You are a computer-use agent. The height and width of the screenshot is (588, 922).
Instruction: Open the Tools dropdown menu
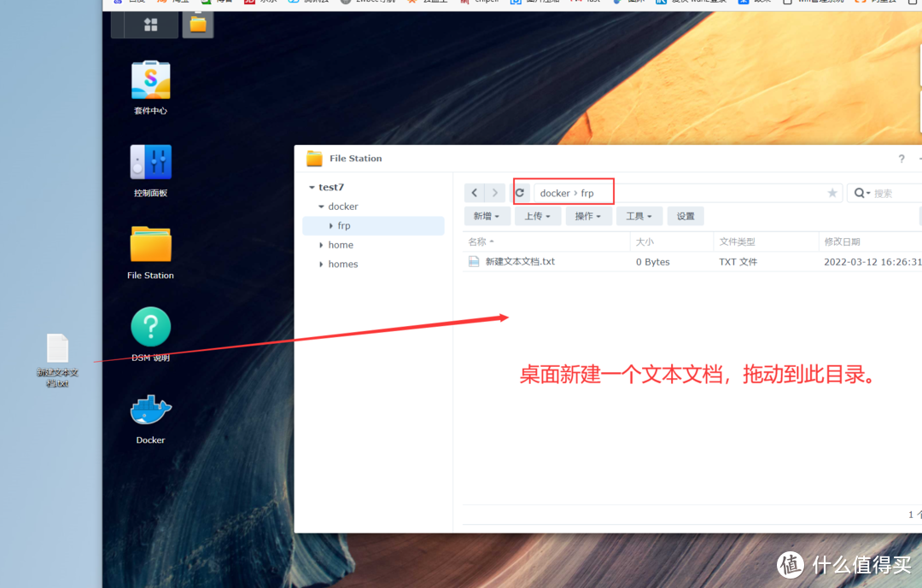tap(639, 216)
